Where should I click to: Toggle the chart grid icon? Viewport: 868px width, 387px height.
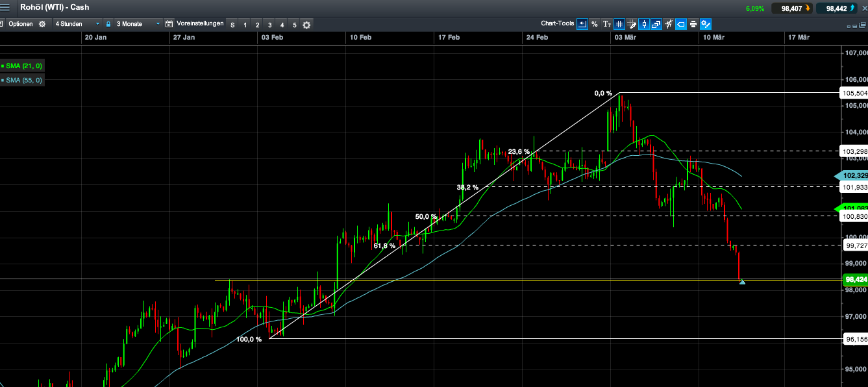(619, 24)
